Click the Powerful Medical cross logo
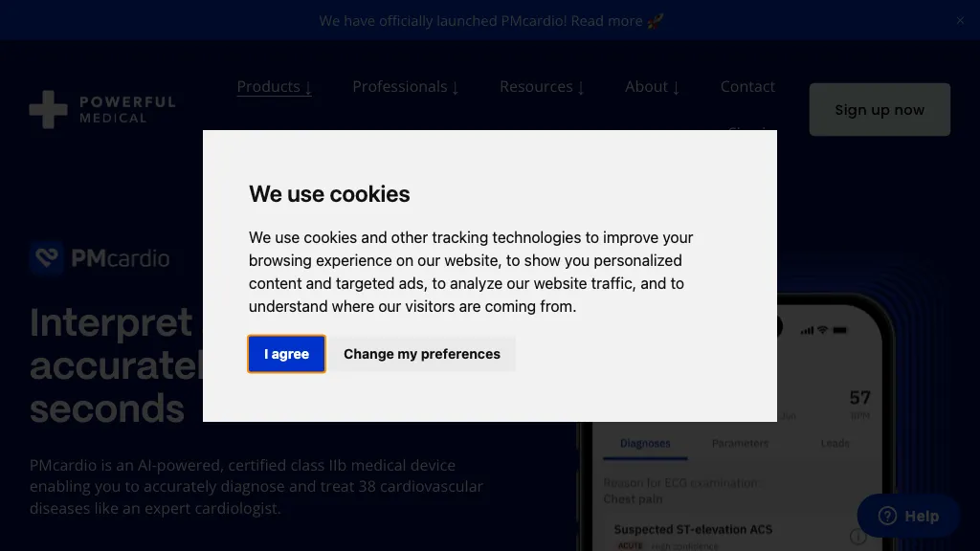 pos(48,110)
